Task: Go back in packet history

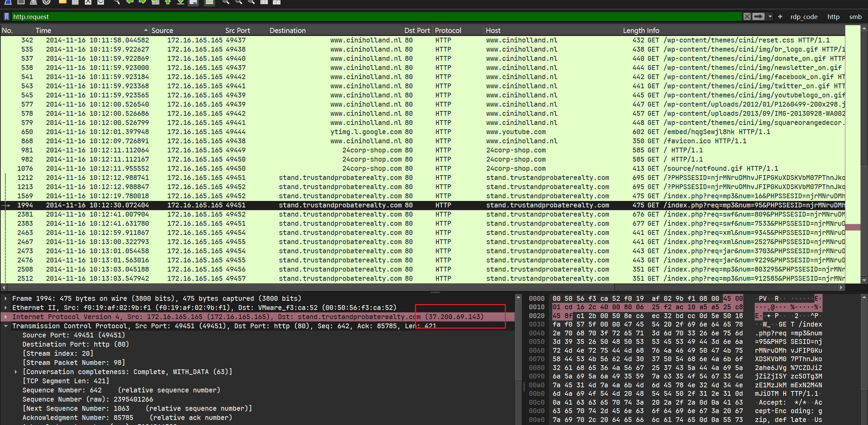Action: [130, 2]
